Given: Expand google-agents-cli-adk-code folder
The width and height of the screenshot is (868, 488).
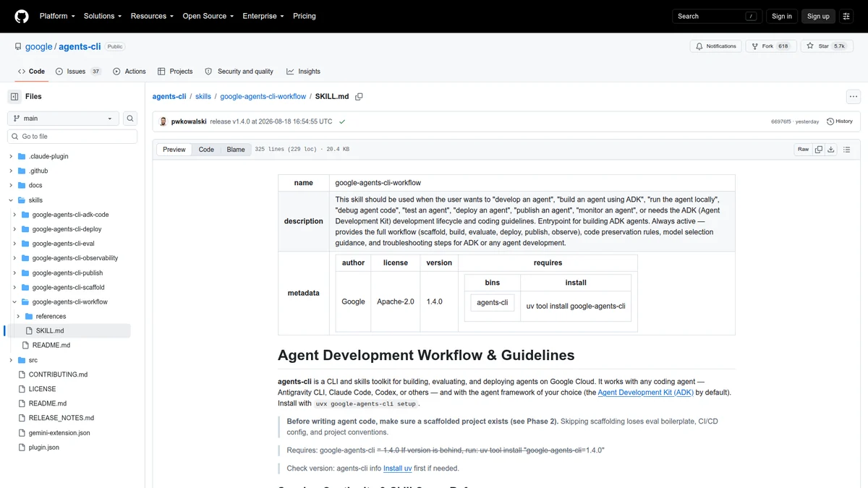Looking at the screenshot, I should click(14, 215).
